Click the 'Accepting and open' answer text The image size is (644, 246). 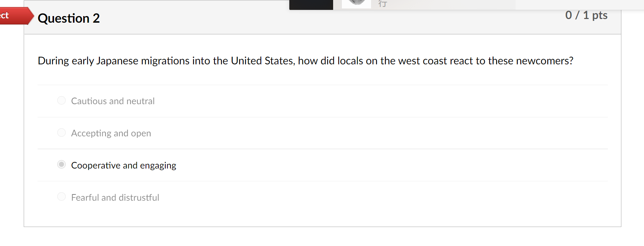[111, 133]
